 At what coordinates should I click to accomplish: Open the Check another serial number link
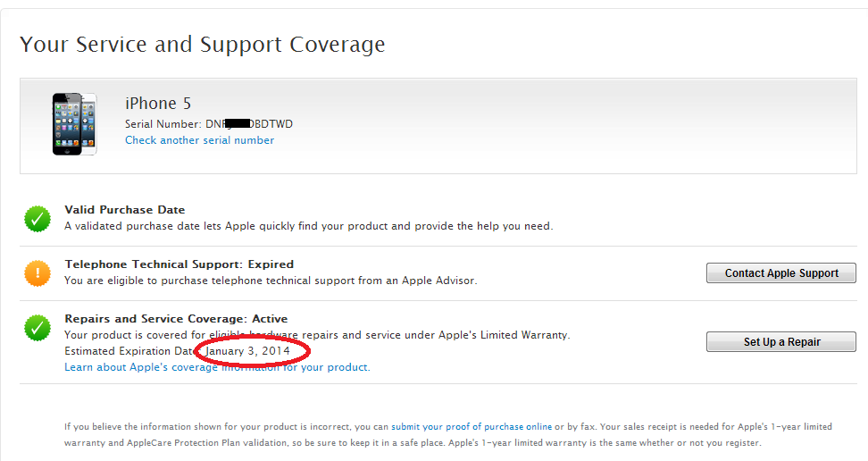pos(199,140)
